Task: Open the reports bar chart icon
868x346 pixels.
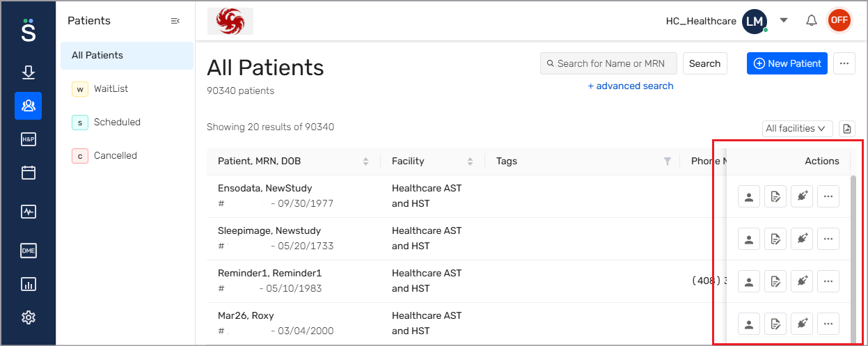Action: point(29,284)
